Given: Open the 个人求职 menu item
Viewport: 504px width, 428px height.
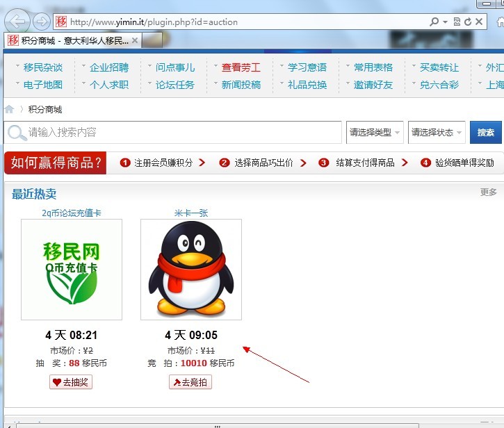Looking at the screenshot, I should [x=109, y=85].
